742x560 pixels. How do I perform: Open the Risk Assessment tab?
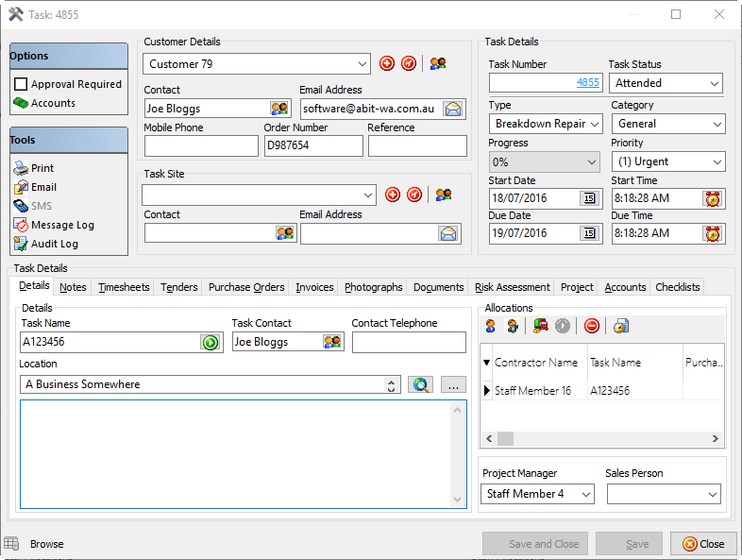point(512,287)
